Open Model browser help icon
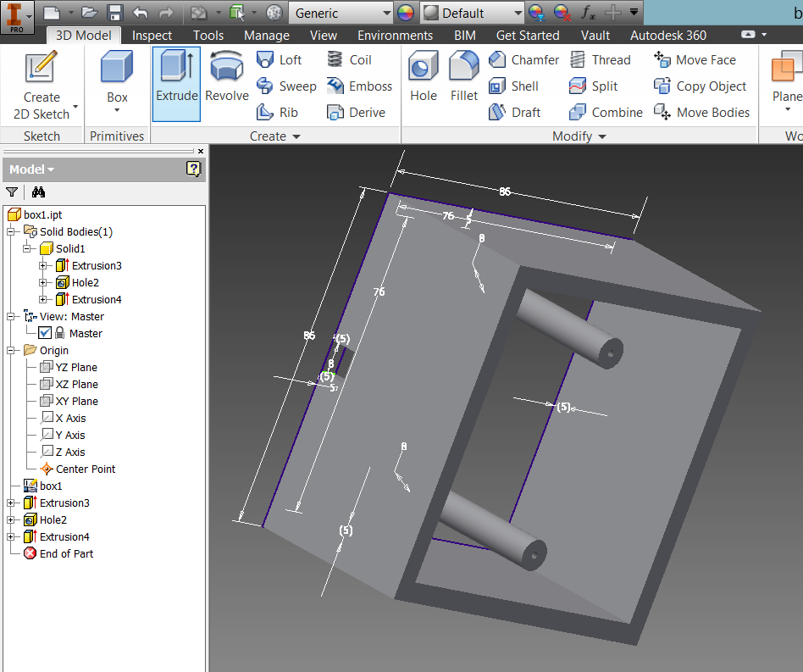The width and height of the screenshot is (803, 672). (194, 169)
